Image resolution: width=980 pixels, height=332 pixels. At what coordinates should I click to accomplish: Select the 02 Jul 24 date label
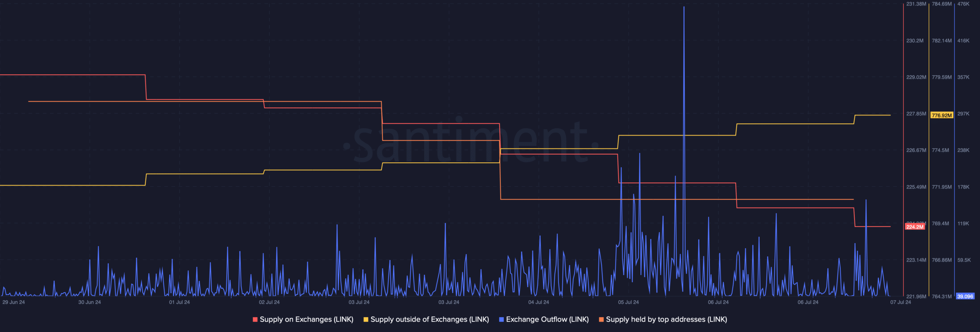(269, 302)
